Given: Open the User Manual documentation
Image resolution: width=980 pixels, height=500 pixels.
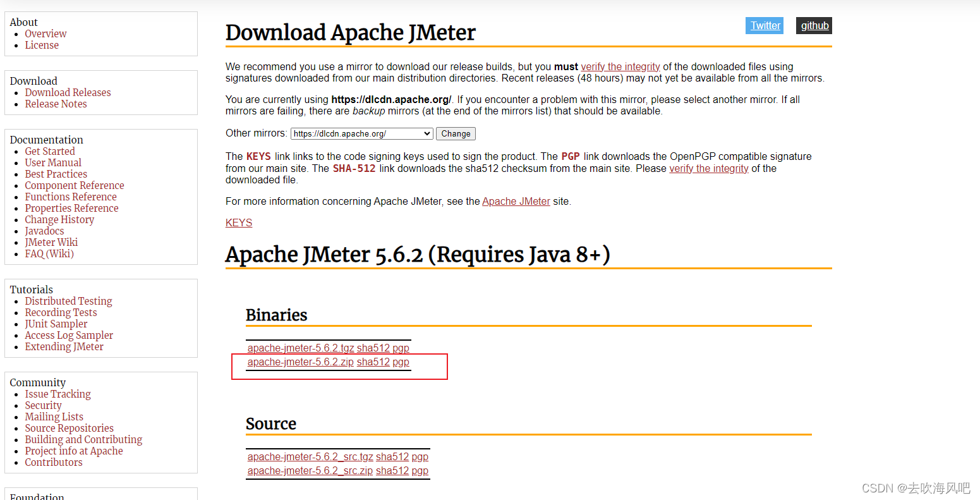Looking at the screenshot, I should coord(53,162).
